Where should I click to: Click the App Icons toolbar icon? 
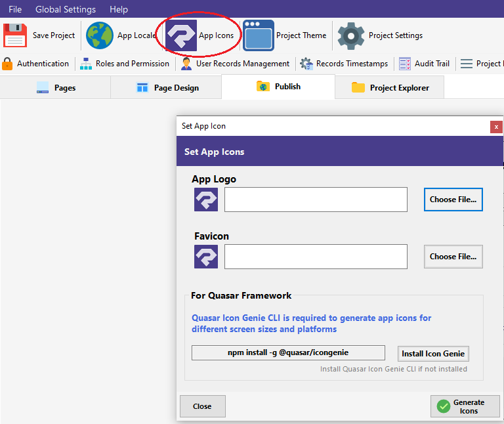(181, 35)
